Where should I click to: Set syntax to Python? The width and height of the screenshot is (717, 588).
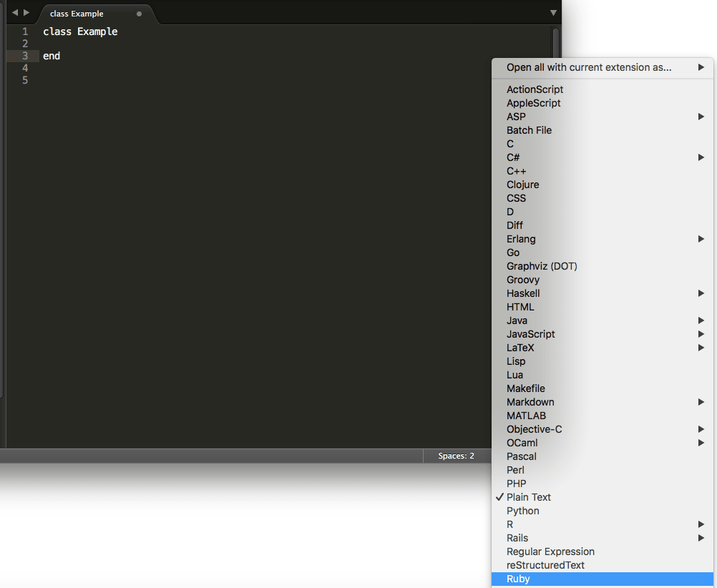point(603,511)
